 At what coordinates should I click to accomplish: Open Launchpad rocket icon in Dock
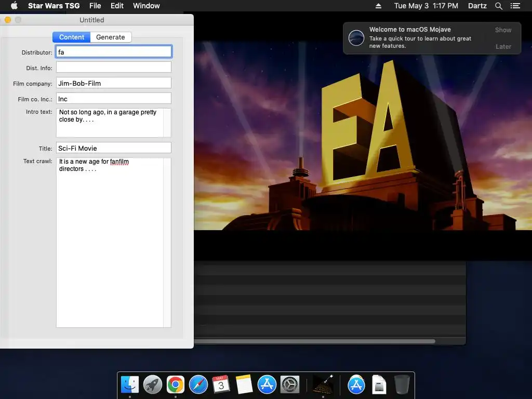153,385
